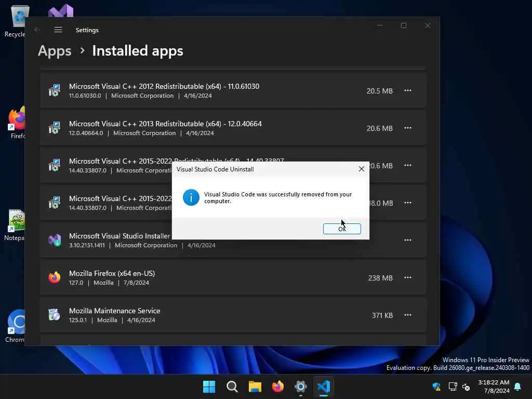
Task: Select Chrome desktop shortcut
Action: coord(15,326)
